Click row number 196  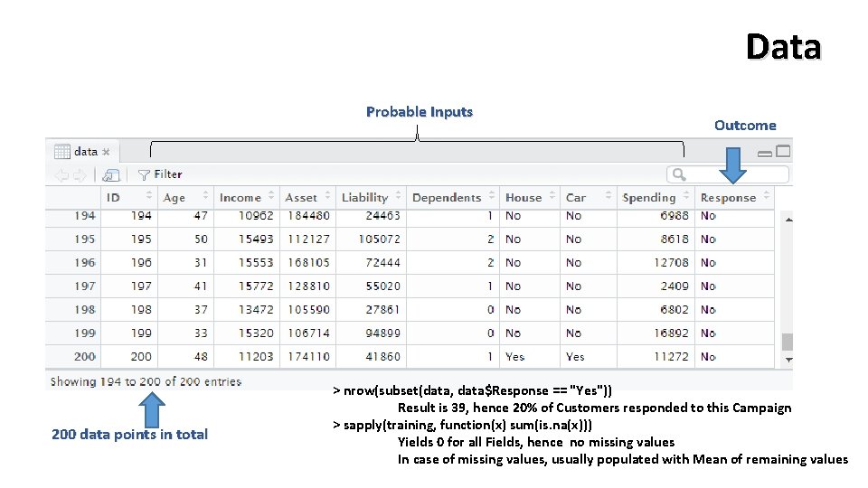point(85,262)
